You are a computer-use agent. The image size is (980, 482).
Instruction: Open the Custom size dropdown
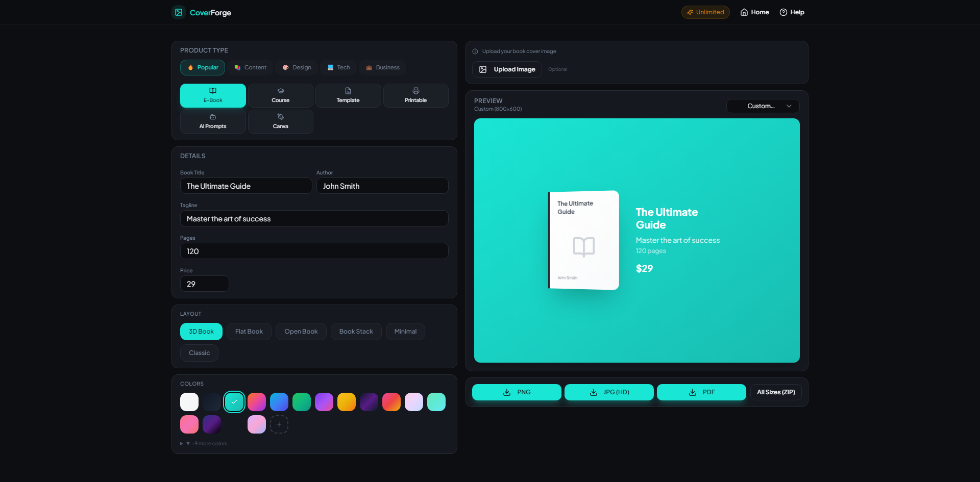coord(763,106)
